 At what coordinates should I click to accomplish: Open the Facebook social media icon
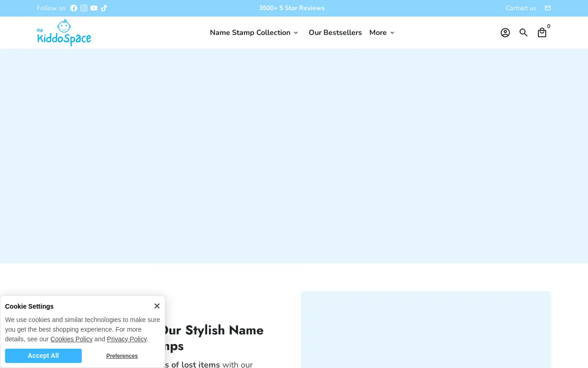(73, 8)
